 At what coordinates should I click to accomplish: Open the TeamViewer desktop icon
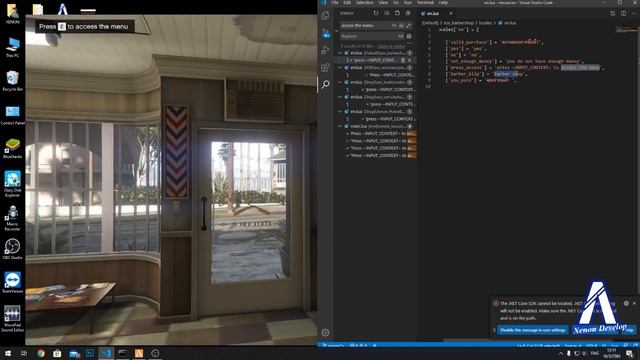(13, 282)
